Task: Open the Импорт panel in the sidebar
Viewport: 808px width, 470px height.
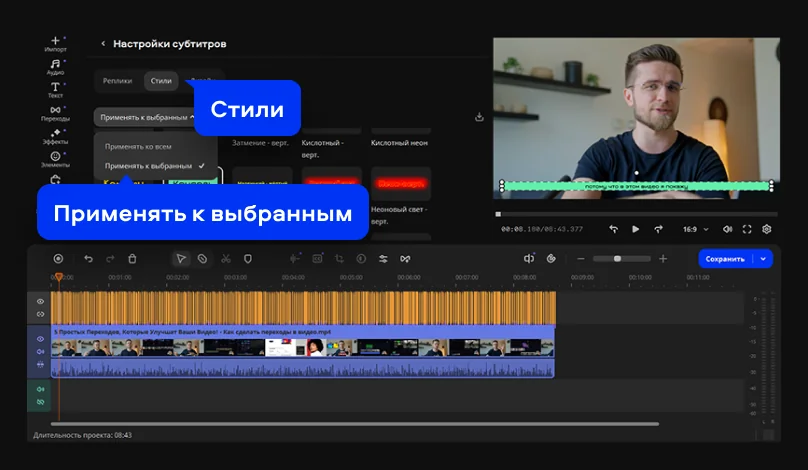Action: (55, 43)
